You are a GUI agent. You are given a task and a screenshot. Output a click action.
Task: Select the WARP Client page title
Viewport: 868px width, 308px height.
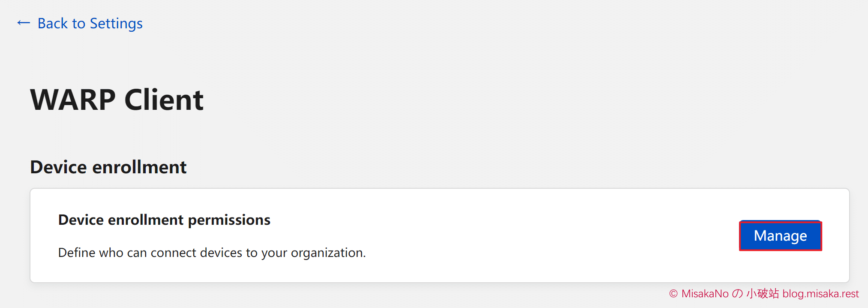click(117, 100)
